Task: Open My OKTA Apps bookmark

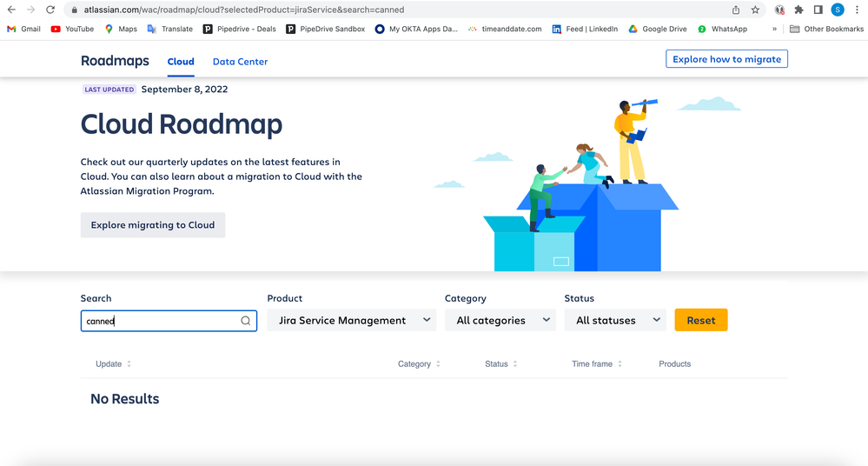Action: tap(416, 29)
